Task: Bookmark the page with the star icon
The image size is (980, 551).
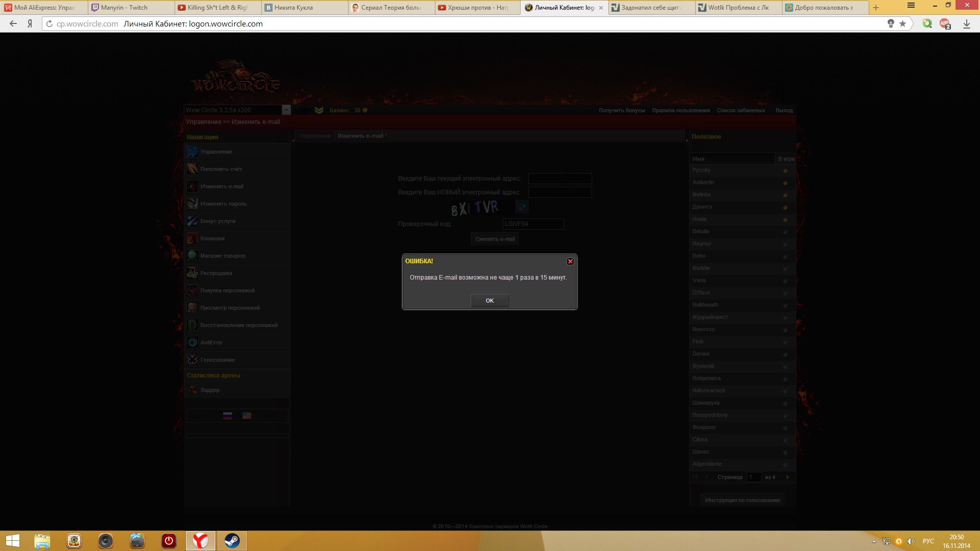Action: tap(902, 23)
